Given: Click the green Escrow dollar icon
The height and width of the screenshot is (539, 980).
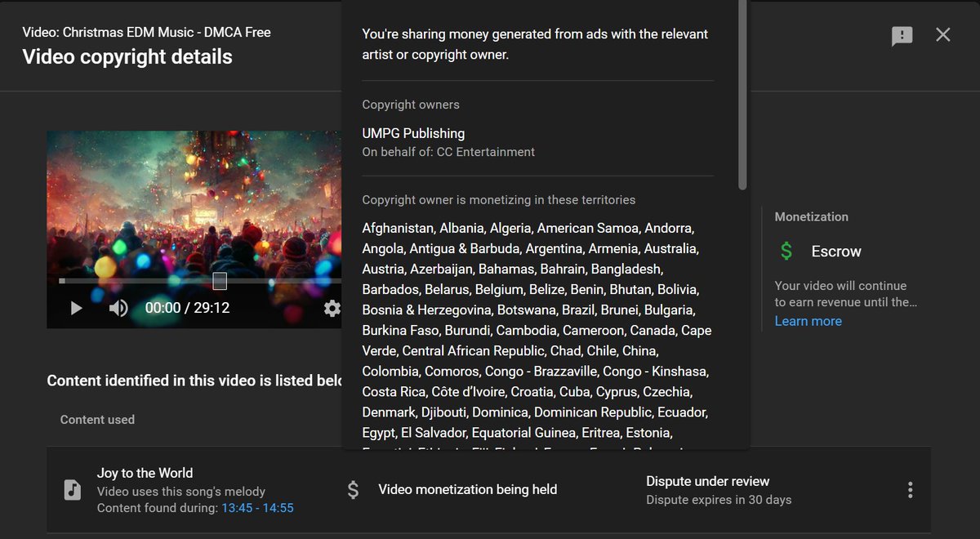Looking at the screenshot, I should tap(785, 251).
